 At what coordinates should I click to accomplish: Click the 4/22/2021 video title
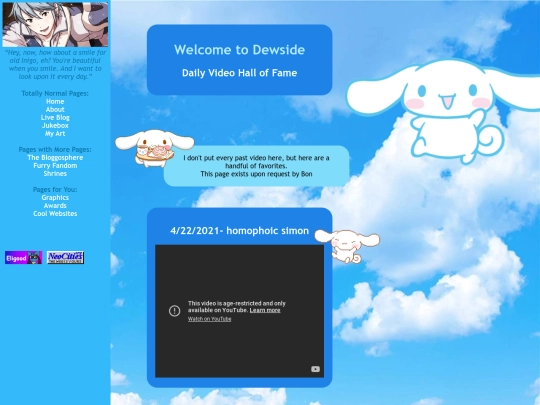click(239, 231)
